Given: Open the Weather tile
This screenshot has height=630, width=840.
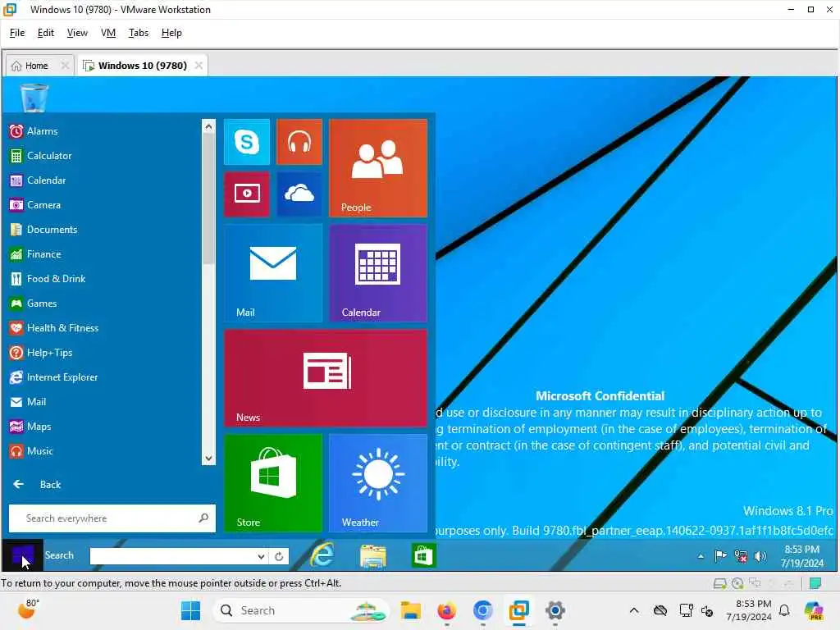Looking at the screenshot, I should point(377,482).
